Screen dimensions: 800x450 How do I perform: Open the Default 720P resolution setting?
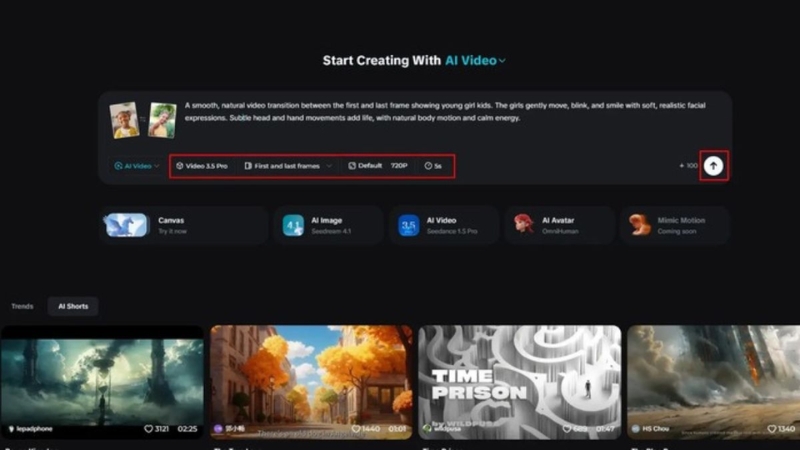pyautogui.click(x=378, y=166)
